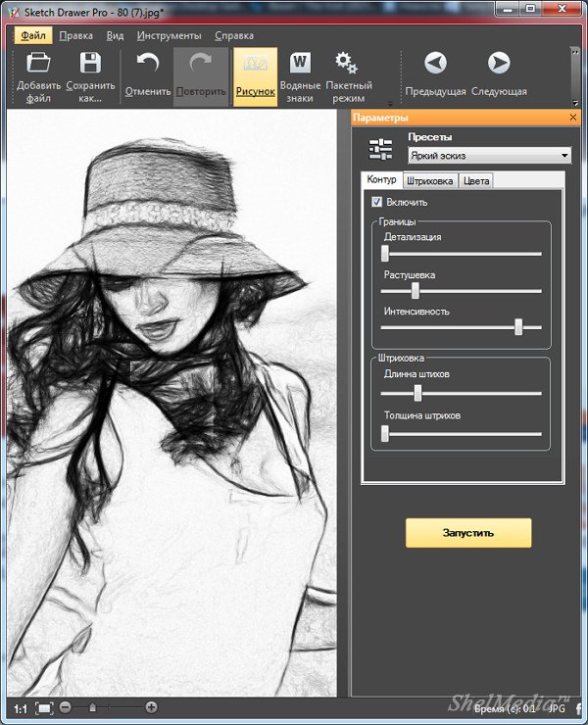Click the zoom in plus icon
The image size is (588, 725).
click(x=151, y=706)
